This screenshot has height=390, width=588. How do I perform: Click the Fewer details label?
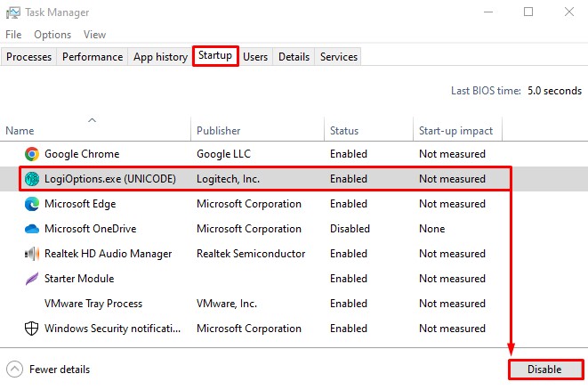point(60,370)
